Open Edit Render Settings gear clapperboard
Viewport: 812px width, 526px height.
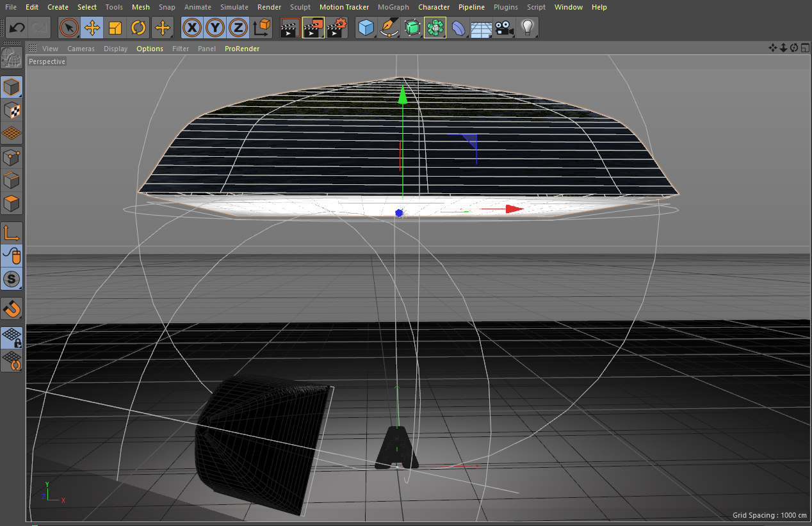(337, 28)
